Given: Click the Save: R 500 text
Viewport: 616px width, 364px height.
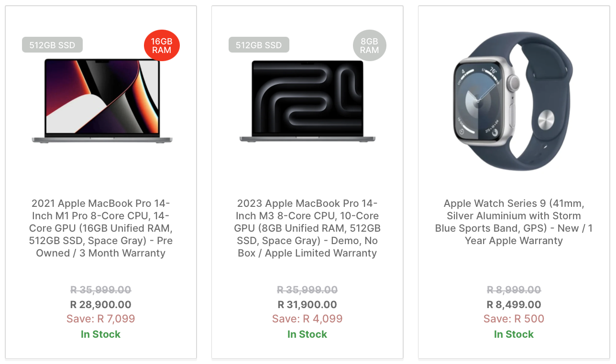Looking at the screenshot, I should [x=514, y=319].
